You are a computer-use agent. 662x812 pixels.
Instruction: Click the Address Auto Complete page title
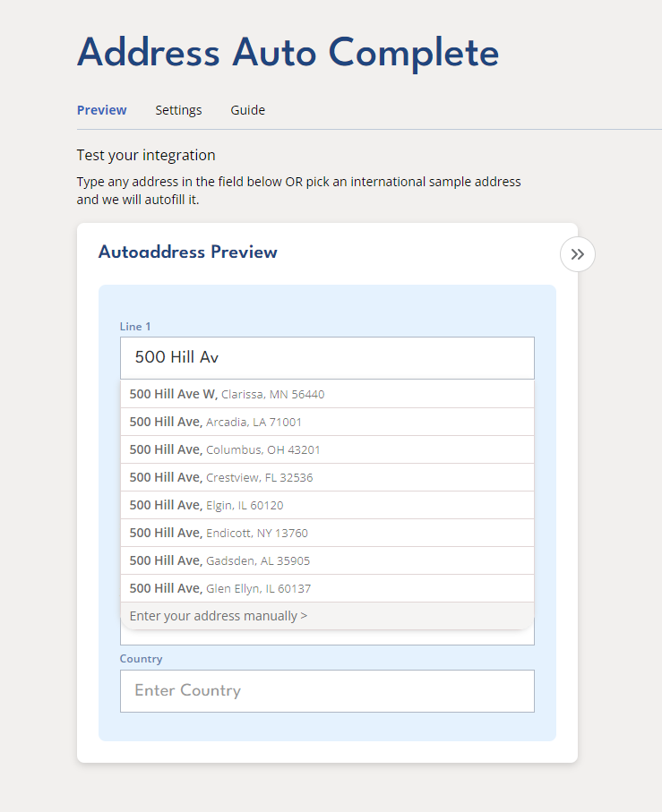288,53
